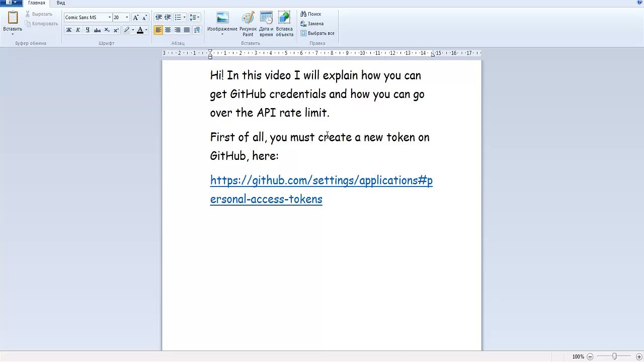Image resolution: width=644 pixels, height=362 pixels.
Task: Center-align the text
Action: (168, 30)
